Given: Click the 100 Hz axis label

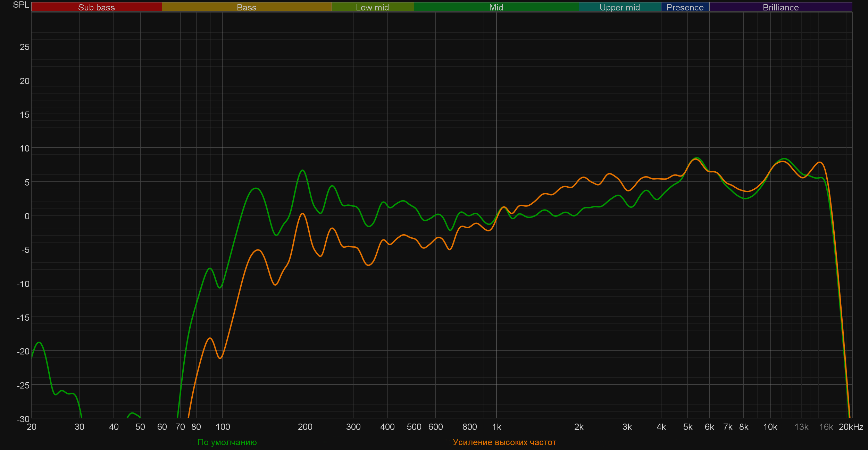Looking at the screenshot, I should point(223,427).
